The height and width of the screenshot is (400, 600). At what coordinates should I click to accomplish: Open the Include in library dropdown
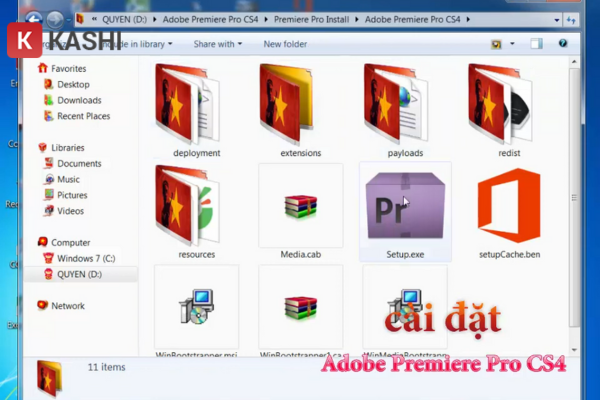pyautogui.click(x=136, y=44)
